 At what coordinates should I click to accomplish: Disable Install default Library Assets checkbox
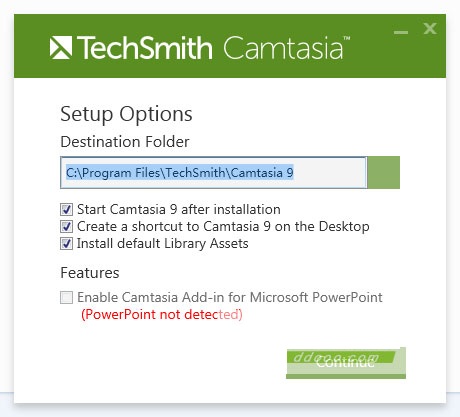66,244
